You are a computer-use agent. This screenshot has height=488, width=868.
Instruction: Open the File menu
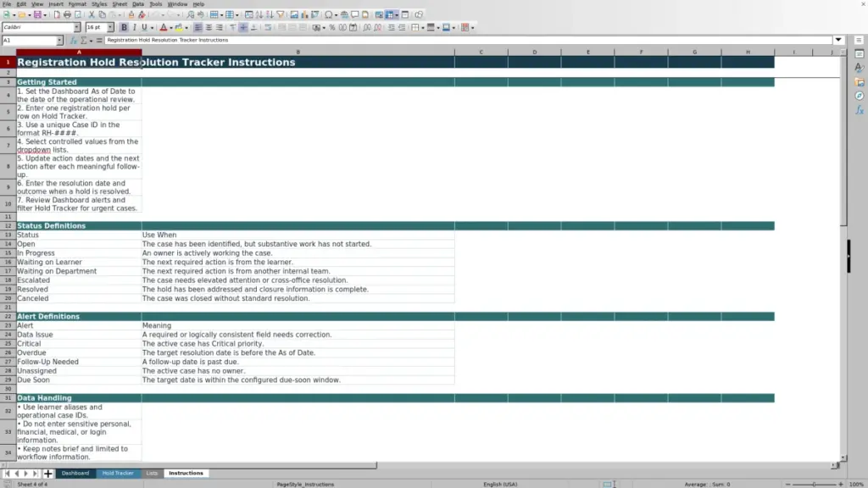[x=7, y=4]
